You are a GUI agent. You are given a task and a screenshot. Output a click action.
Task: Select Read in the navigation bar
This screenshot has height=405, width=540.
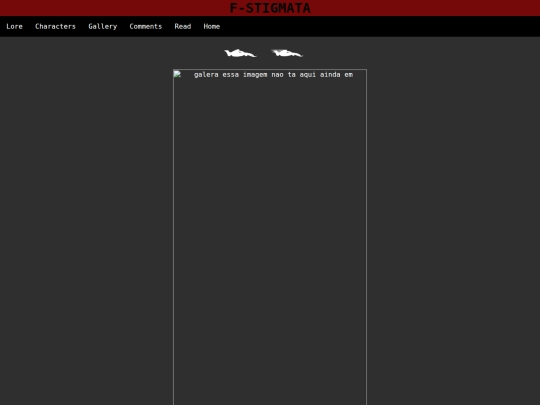click(183, 27)
